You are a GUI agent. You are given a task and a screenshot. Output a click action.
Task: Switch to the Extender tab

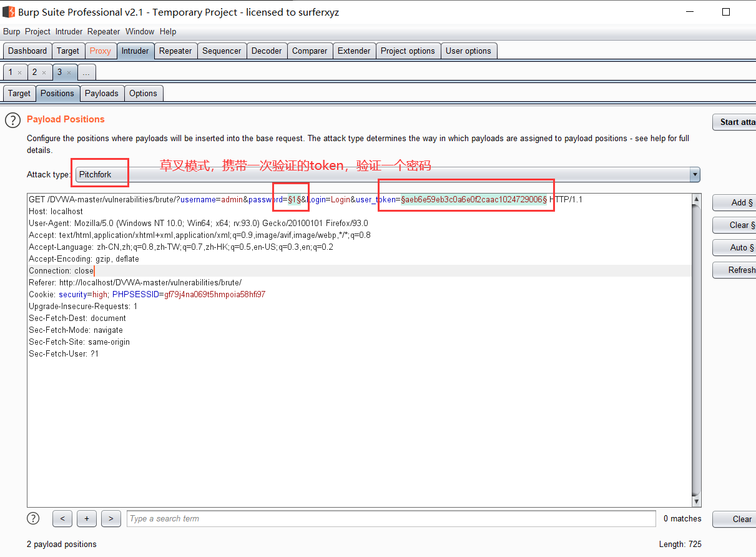(x=354, y=51)
